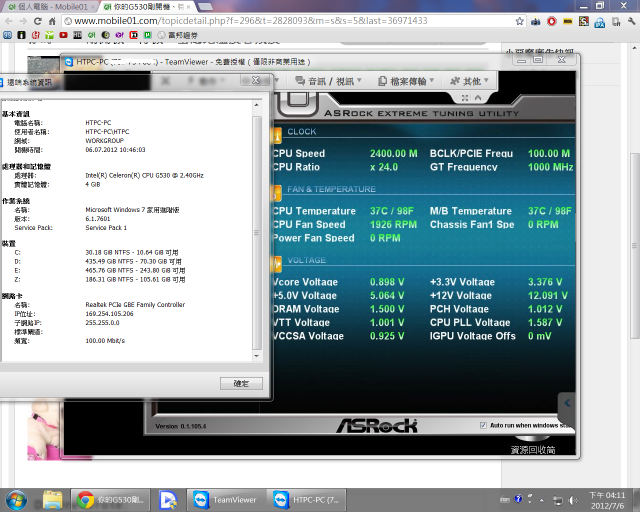Open the HD bookmark icon
This screenshot has width=640, height=512.
click(x=78, y=35)
